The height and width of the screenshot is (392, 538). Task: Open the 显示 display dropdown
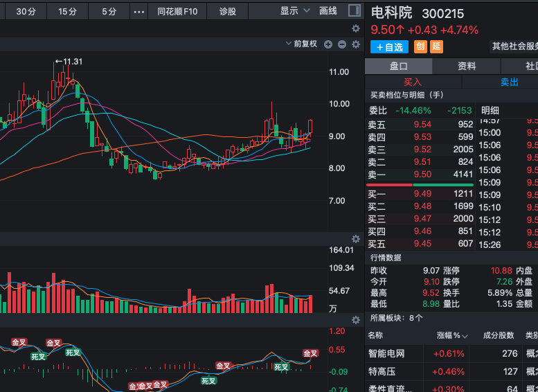[295, 11]
